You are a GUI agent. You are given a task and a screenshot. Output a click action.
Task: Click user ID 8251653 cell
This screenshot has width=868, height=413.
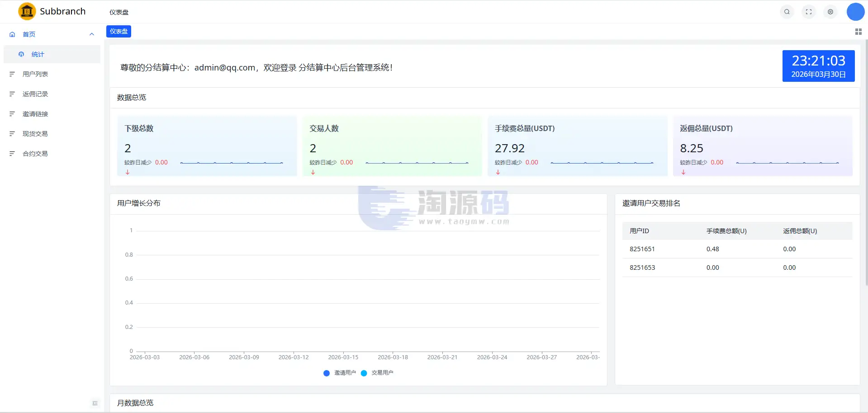tap(642, 268)
